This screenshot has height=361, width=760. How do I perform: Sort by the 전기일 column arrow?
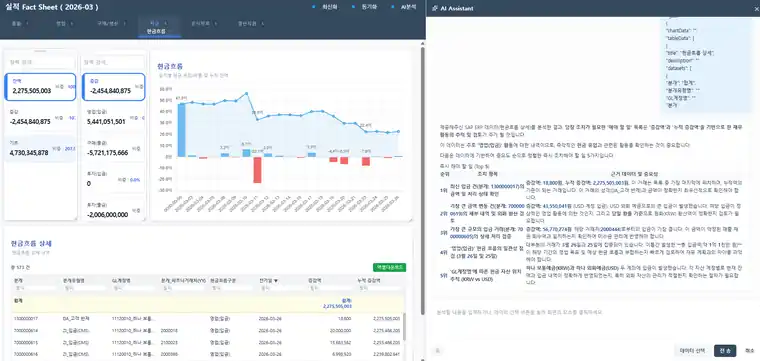point(276,280)
